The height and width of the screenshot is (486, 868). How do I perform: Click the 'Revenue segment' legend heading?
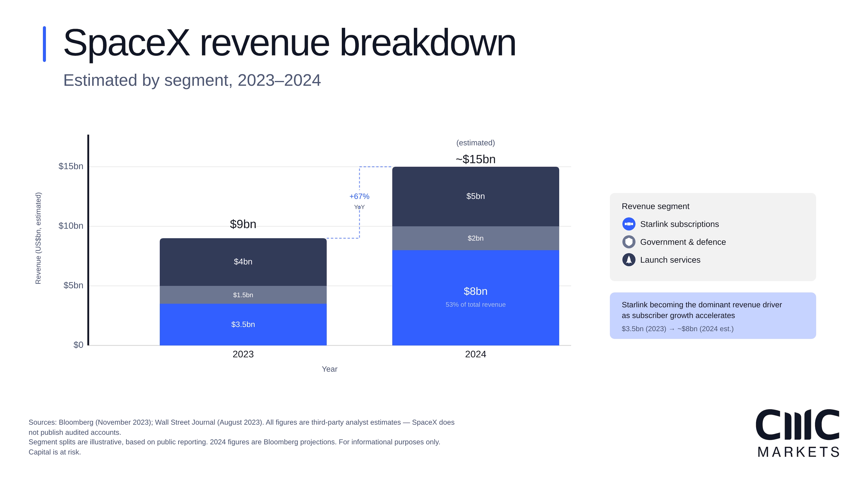(655, 206)
